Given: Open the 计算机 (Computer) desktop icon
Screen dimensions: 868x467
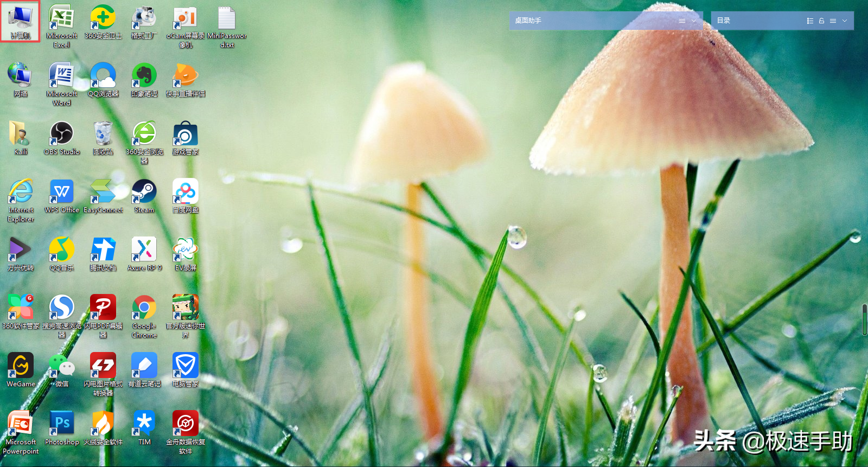Looking at the screenshot, I should [x=21, y=21].
